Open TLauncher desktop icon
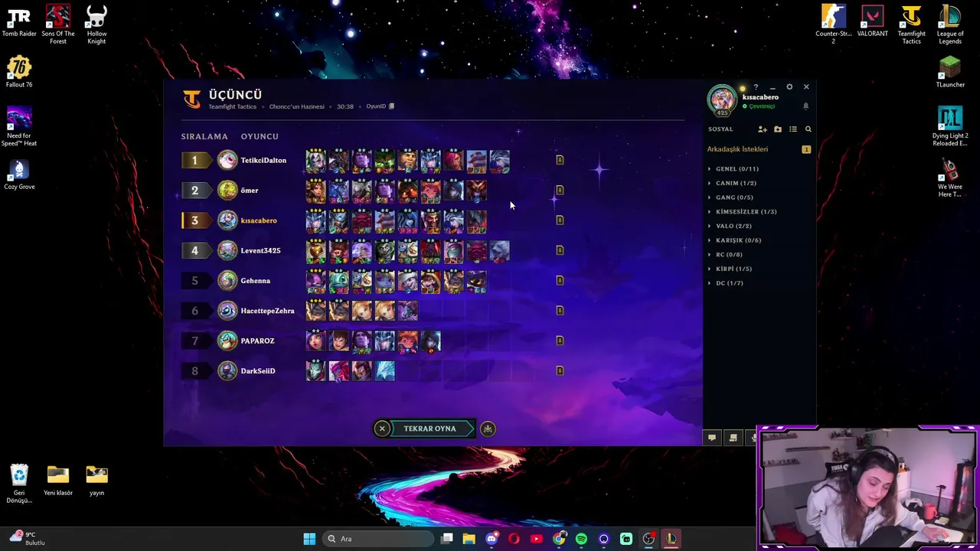Image resolution: width=980 pixels, height=551 pixels. pos(950,72)
